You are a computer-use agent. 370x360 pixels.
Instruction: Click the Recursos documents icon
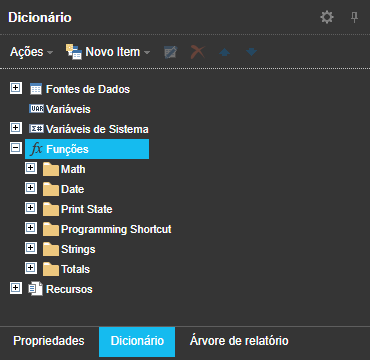(x=36, y=289)
